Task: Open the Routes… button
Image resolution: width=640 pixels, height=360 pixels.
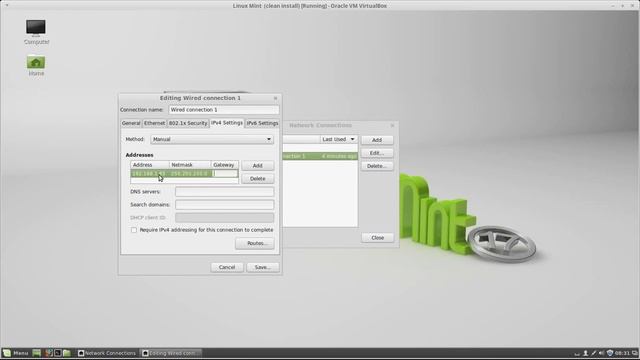Action: tap(255, 243)
